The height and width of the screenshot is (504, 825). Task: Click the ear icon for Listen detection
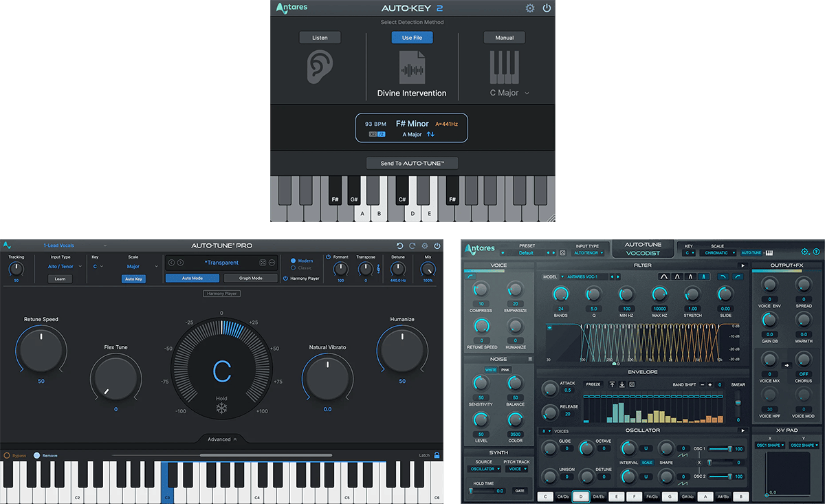point(319,67)
